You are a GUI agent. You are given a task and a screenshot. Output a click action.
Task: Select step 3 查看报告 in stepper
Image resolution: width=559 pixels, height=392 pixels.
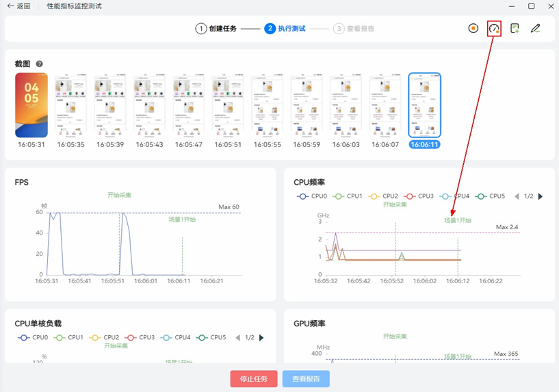click(354, 29)
